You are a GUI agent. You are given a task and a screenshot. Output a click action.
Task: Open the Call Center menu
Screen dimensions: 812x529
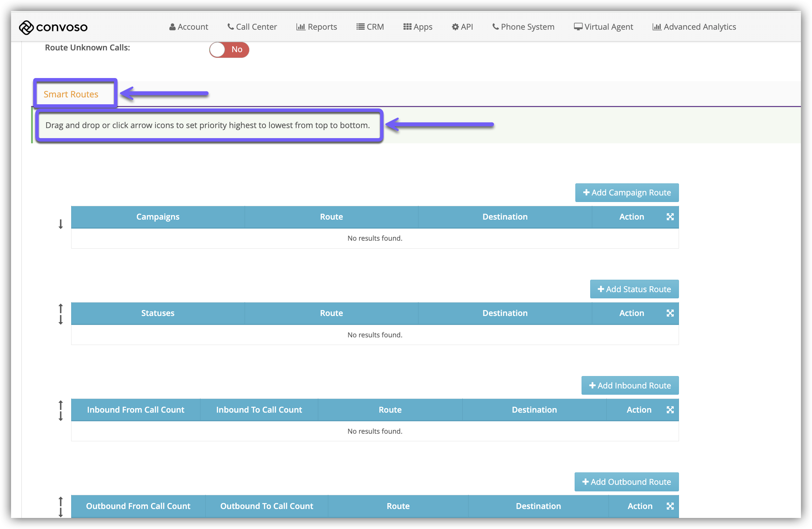click(252, 27)
